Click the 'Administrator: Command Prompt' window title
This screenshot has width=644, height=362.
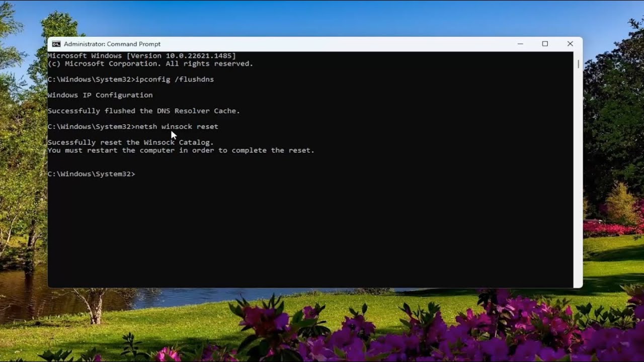tap(112, 44)
